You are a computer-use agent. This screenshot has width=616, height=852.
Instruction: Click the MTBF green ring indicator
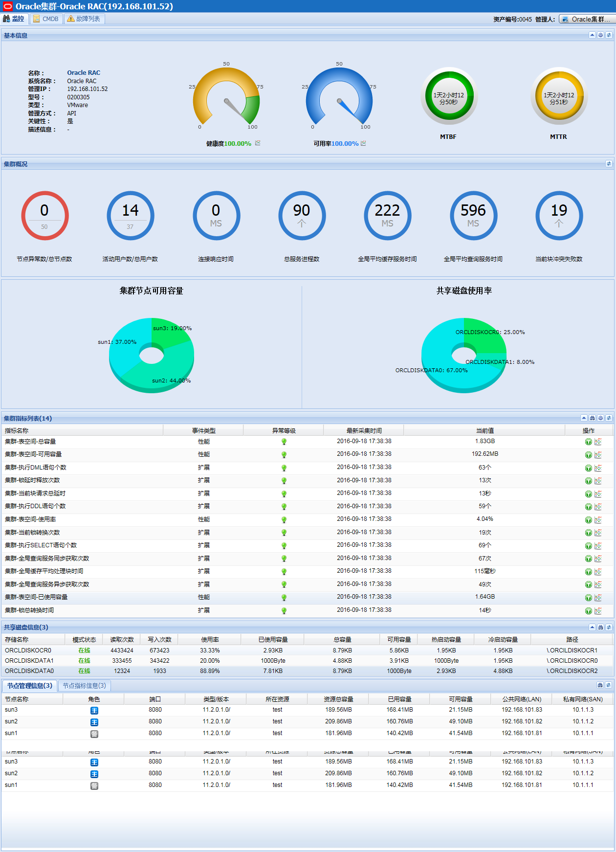[449, 96]
